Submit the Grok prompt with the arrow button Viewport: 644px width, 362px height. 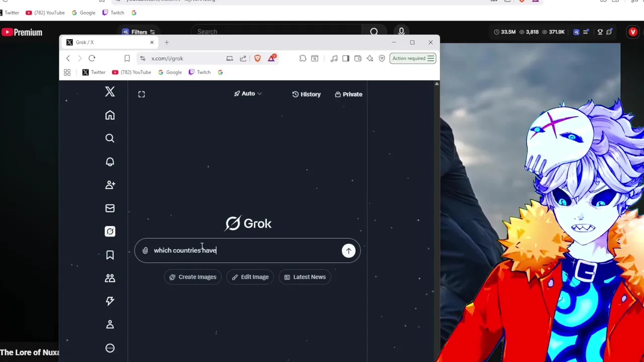[348, 250]
